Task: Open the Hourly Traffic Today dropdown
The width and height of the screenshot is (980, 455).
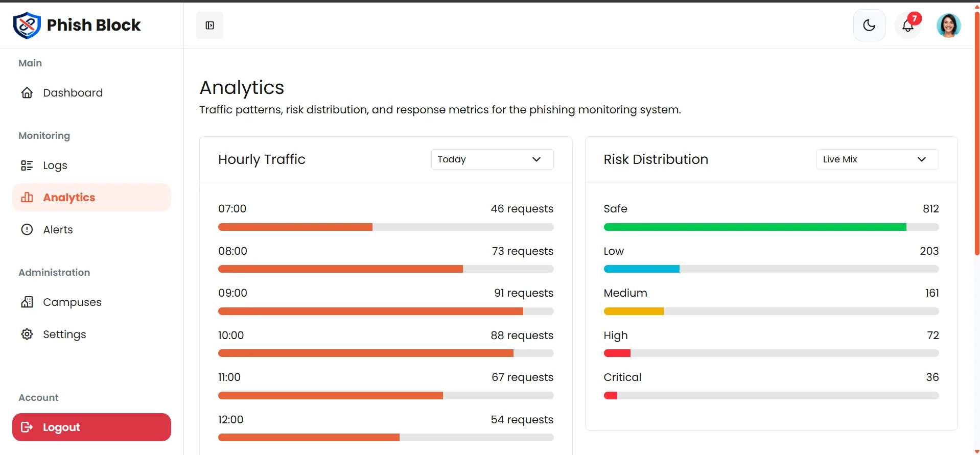Action: point(493,159)
